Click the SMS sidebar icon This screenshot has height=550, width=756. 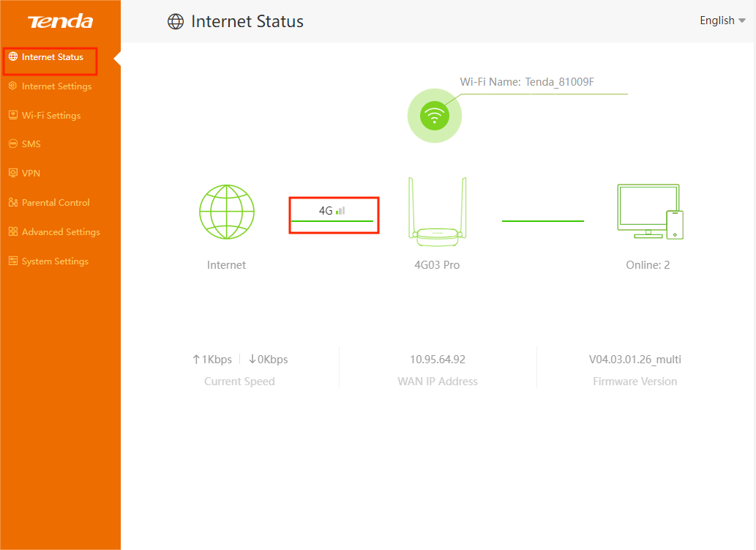pos(12,144)
